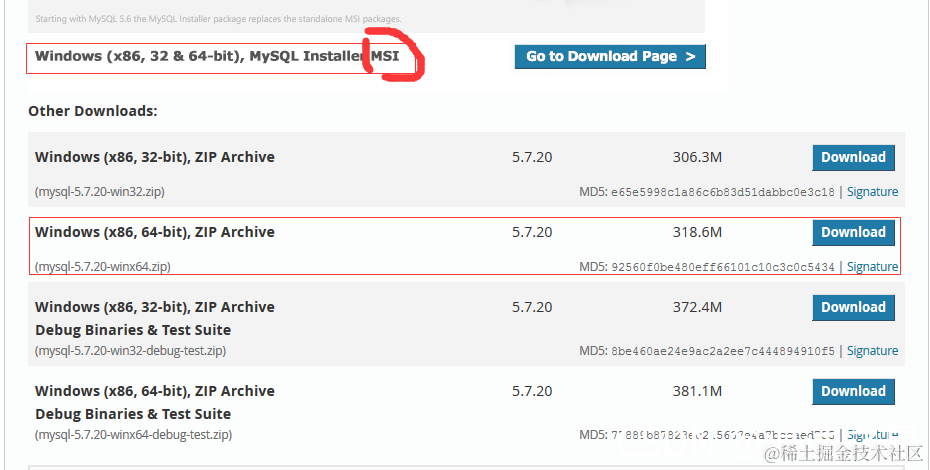Download 64-bit Debug Binaries 381.1M
This screenshot has height=470, width=930.
point(853,392)
